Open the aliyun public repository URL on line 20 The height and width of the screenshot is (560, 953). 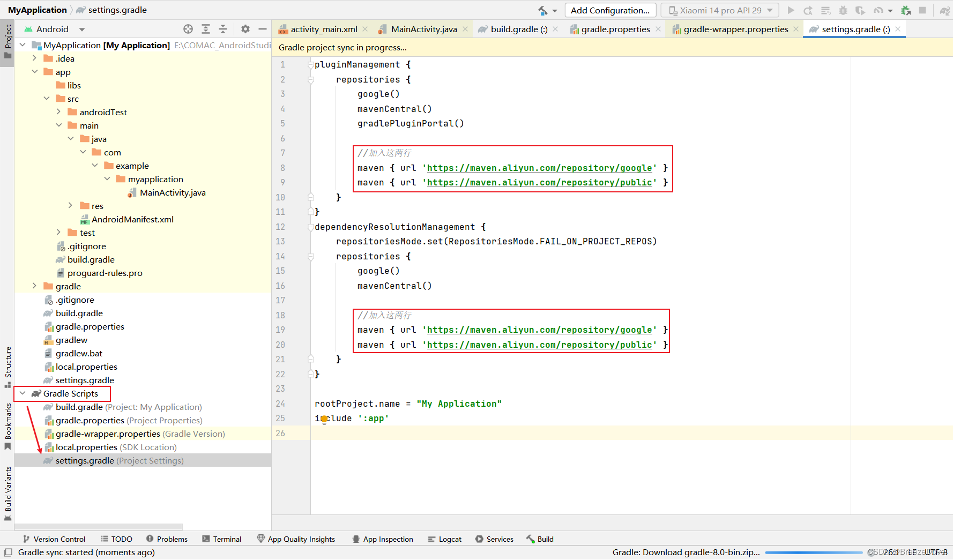click(539, 345)
